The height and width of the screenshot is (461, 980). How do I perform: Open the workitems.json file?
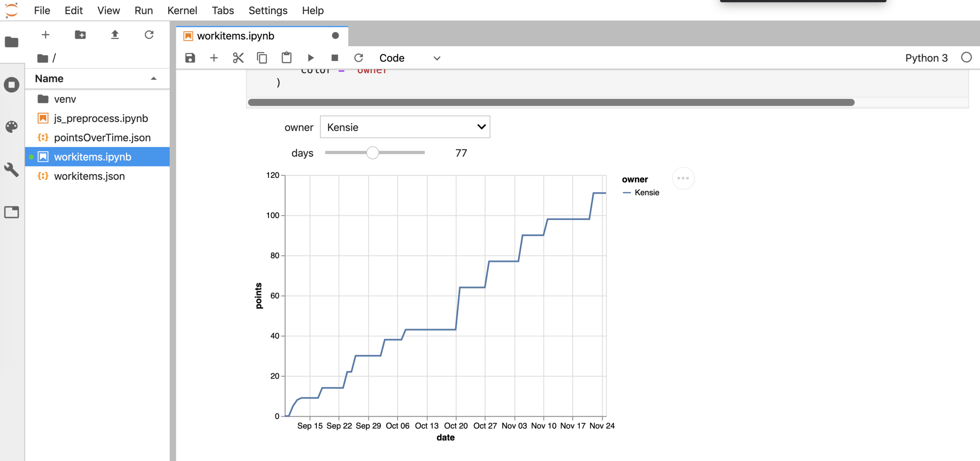coord(89,176)
